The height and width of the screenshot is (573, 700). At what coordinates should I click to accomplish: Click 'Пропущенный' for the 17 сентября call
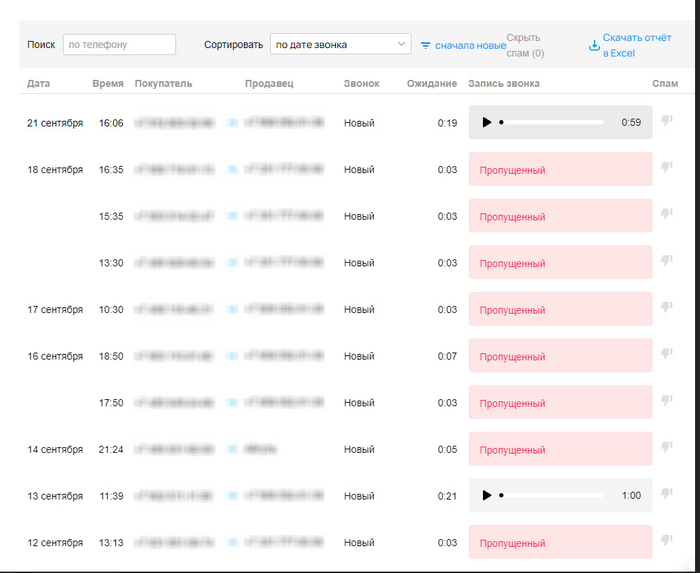[512, 310]
